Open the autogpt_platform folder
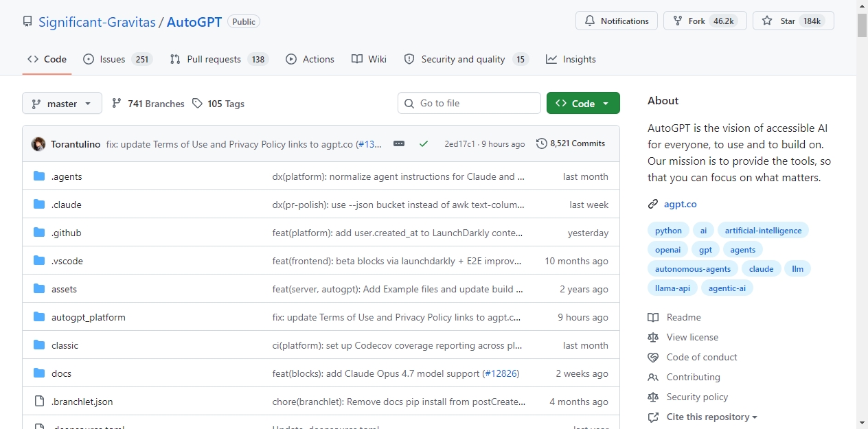The height and width of the screenshot is (429, 868). pyautogui.click(x=89, y=317)
